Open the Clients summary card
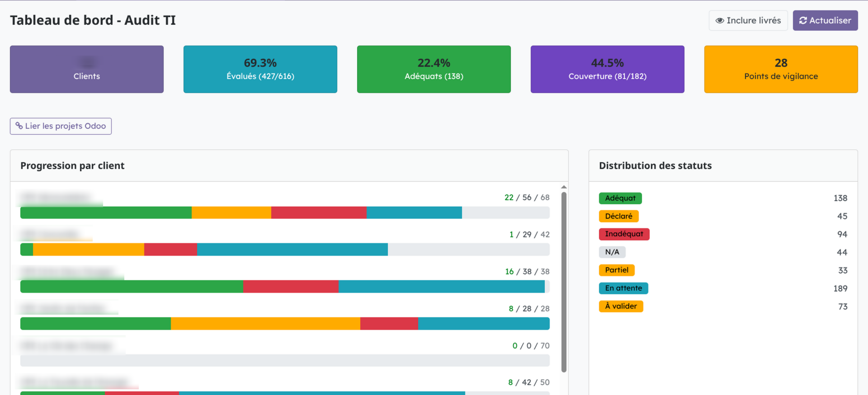Screen dimensions: 868x395 pos(87,69)
